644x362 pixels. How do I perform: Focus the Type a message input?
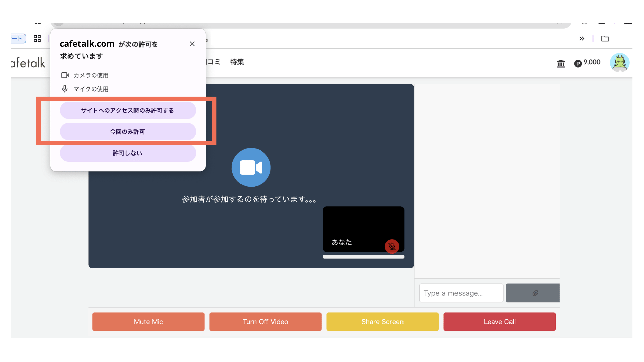tap(461, 293)
